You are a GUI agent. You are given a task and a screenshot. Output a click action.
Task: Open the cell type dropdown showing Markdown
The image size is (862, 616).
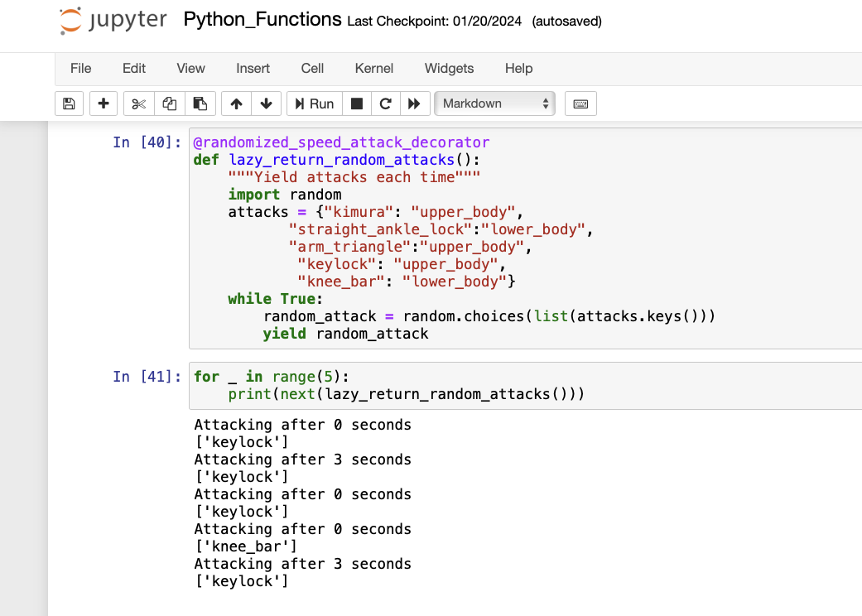(495, 103)
